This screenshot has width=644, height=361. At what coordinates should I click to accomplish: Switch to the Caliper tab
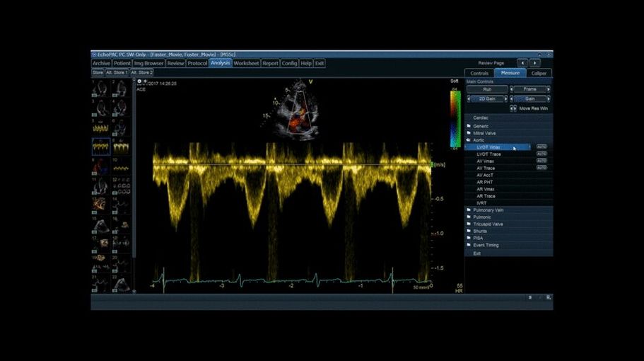click(539, 73)
